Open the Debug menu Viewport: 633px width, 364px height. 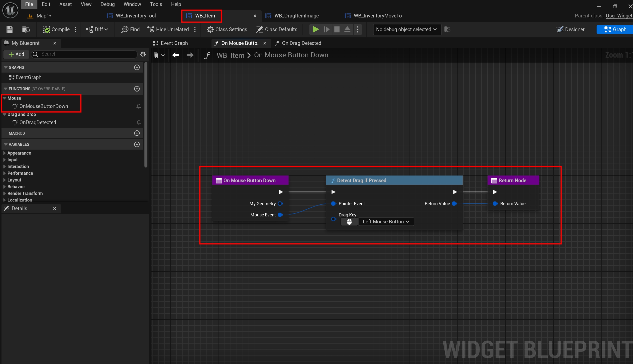pos(107,4)
